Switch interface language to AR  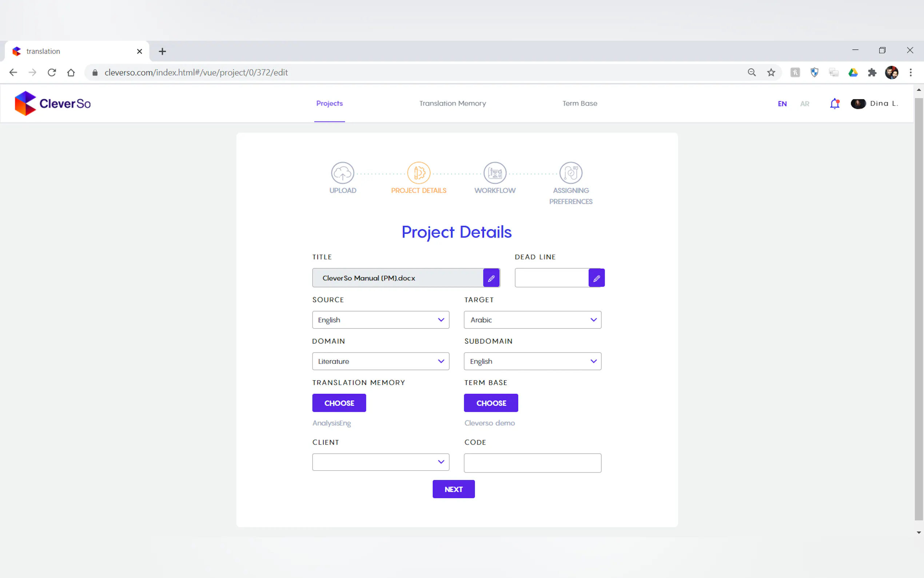[x=804, y=104]
